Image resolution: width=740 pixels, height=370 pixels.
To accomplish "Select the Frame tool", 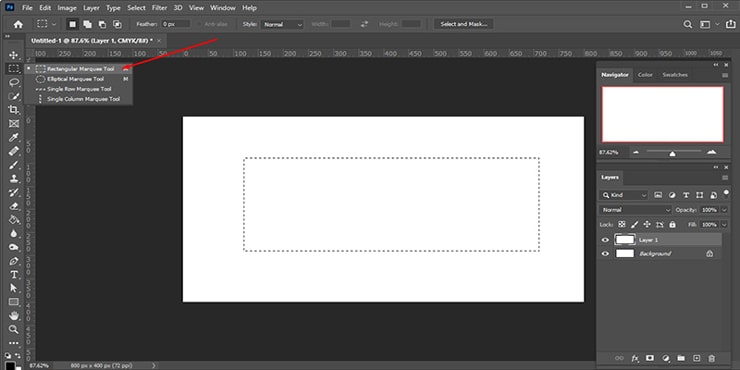I will click(x=14, y=124).
